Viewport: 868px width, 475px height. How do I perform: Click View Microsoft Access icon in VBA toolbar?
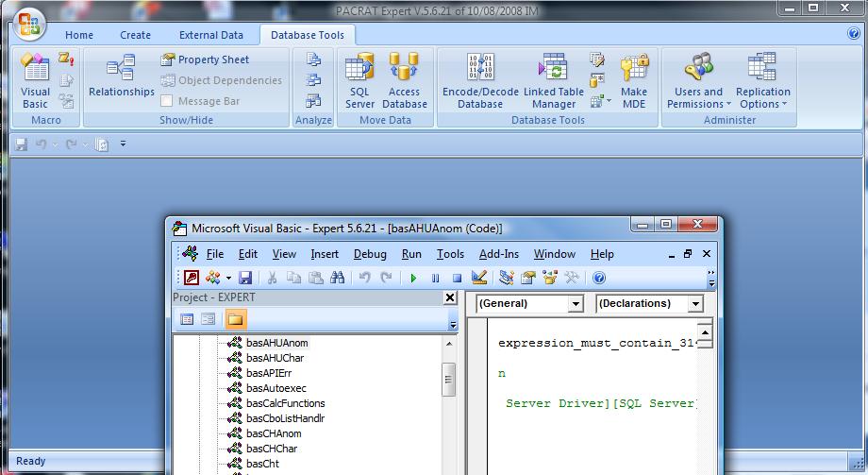coord(191,278)
